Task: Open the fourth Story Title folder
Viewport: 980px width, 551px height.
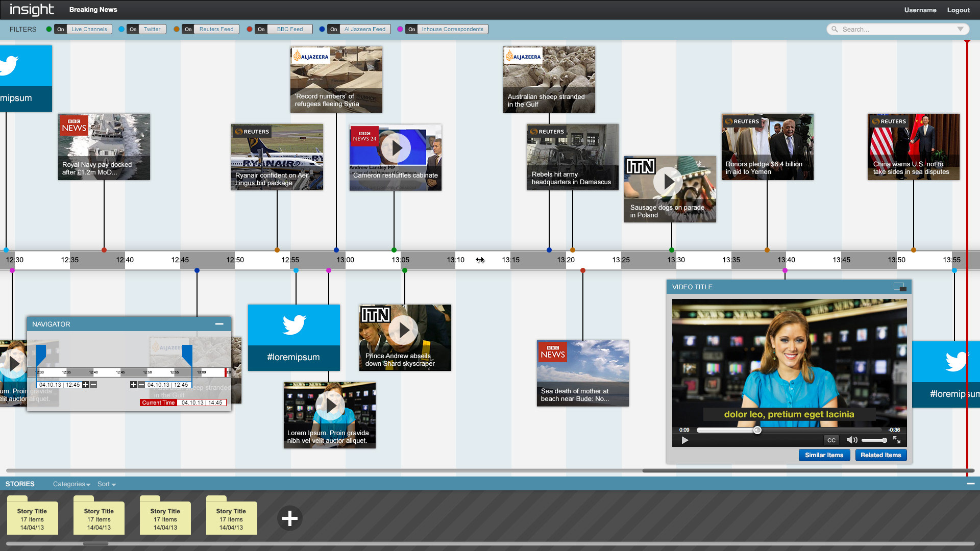Action: point(231,515)
